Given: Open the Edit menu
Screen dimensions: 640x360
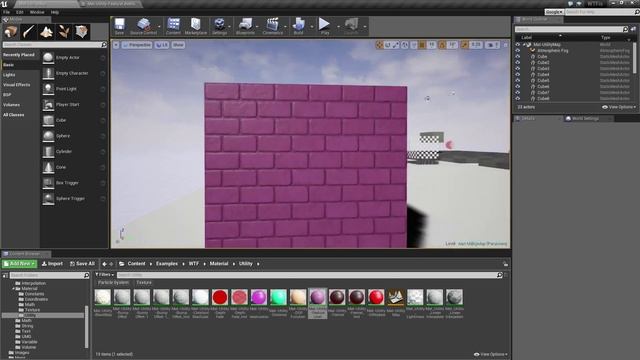Looking at the screenshot, I should (x=20, y=12).
